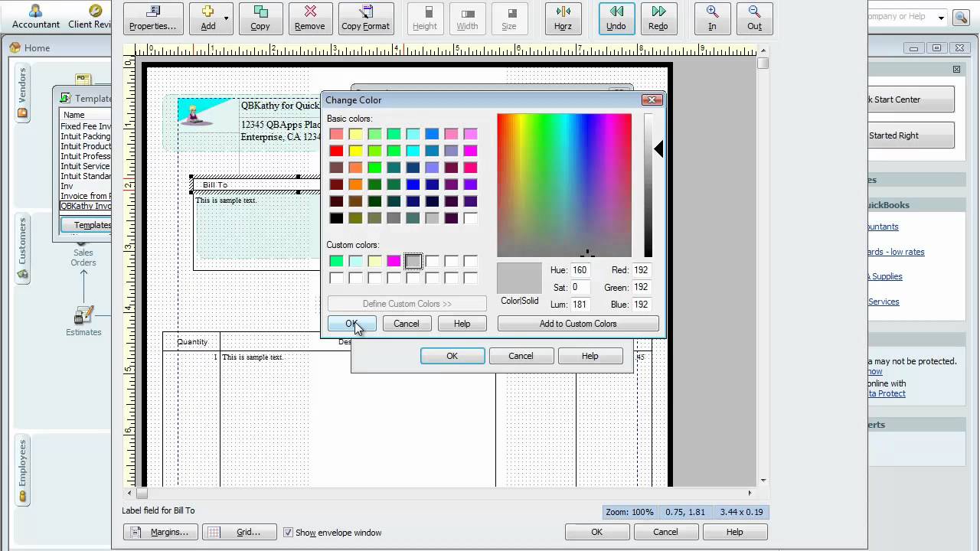Click the luminosity slider arrow
The height and width of the screenshot is (551, 980).
click(658, 150)
